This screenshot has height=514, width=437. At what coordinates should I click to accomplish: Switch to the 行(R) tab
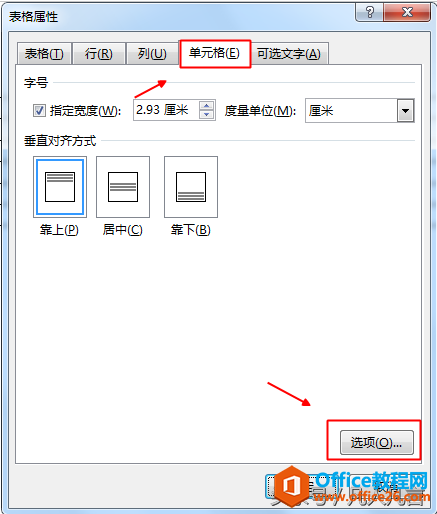coord(99,54)
